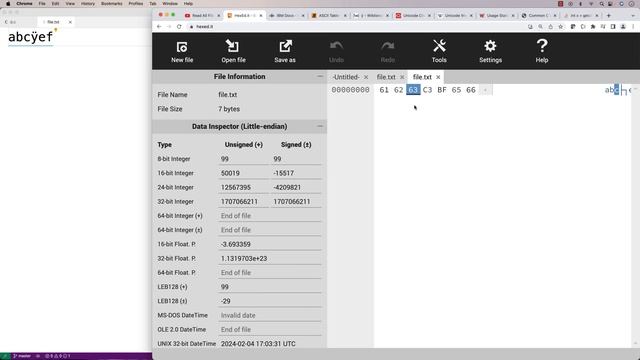Switch to the hexed.it browser tab
Screen dimensions: 640x360
tap(243, 16)
